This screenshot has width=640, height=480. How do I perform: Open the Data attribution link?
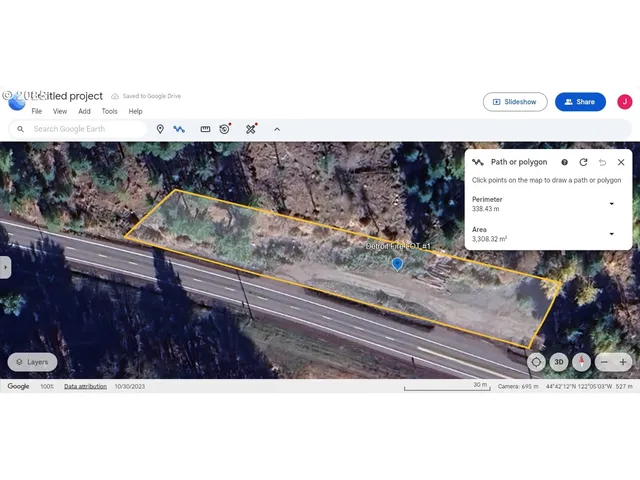coord(85,386)
